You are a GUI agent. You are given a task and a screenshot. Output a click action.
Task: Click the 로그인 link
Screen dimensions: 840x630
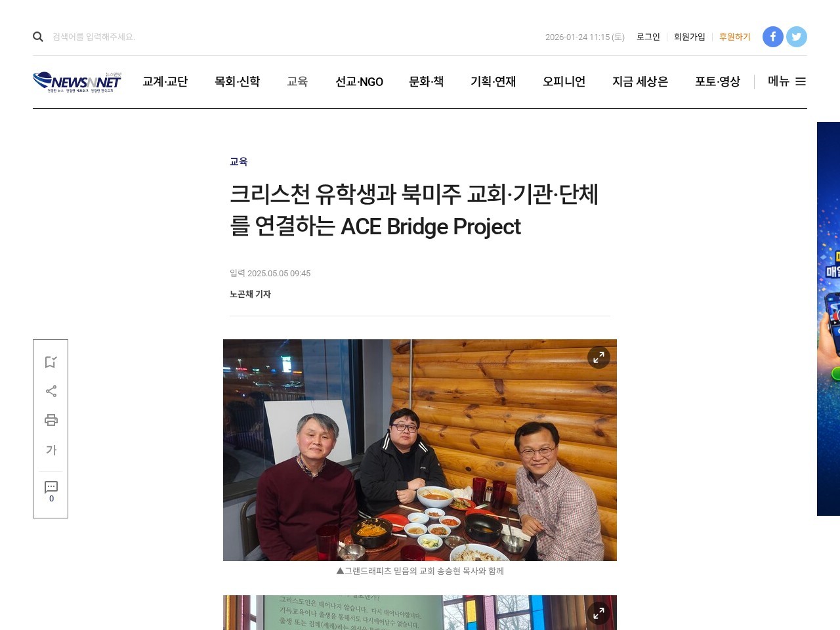pos(648,37)
